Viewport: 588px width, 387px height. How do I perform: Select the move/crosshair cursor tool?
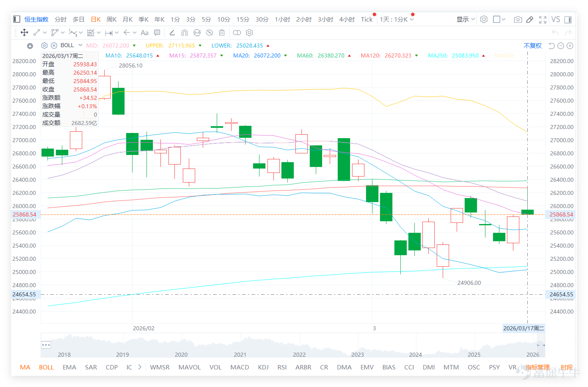[x=24, y=33]
